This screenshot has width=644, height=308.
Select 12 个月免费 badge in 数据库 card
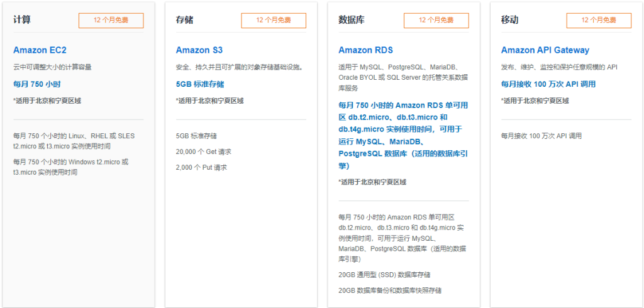[x=436, y=20]
